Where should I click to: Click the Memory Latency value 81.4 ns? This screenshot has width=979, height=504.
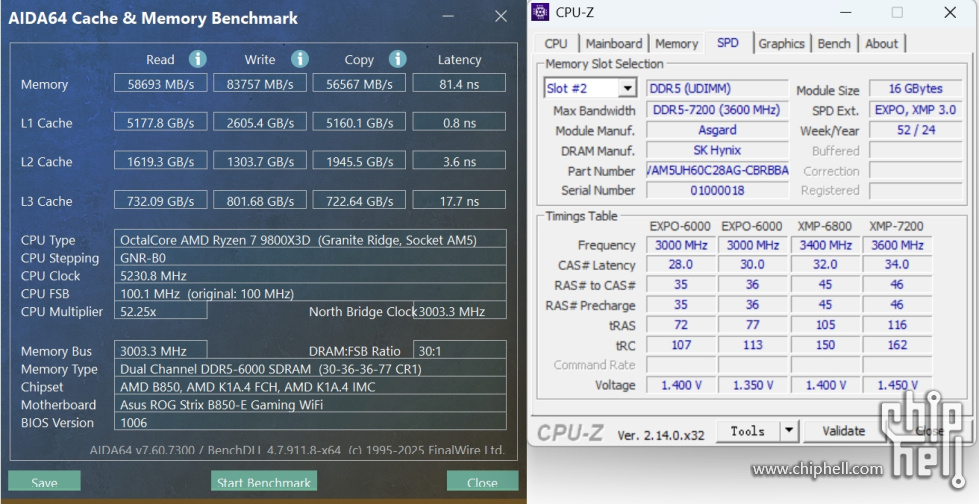pos(459,83)
